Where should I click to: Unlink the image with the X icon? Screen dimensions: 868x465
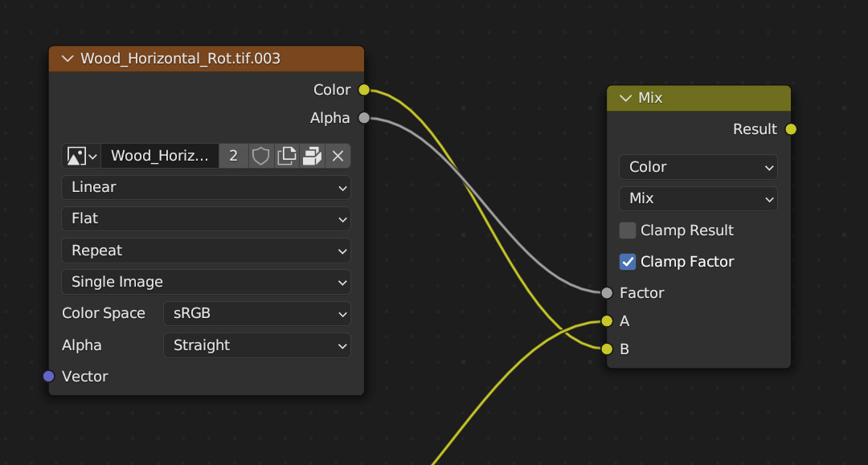pyautogui.click(x=338, y=156)
